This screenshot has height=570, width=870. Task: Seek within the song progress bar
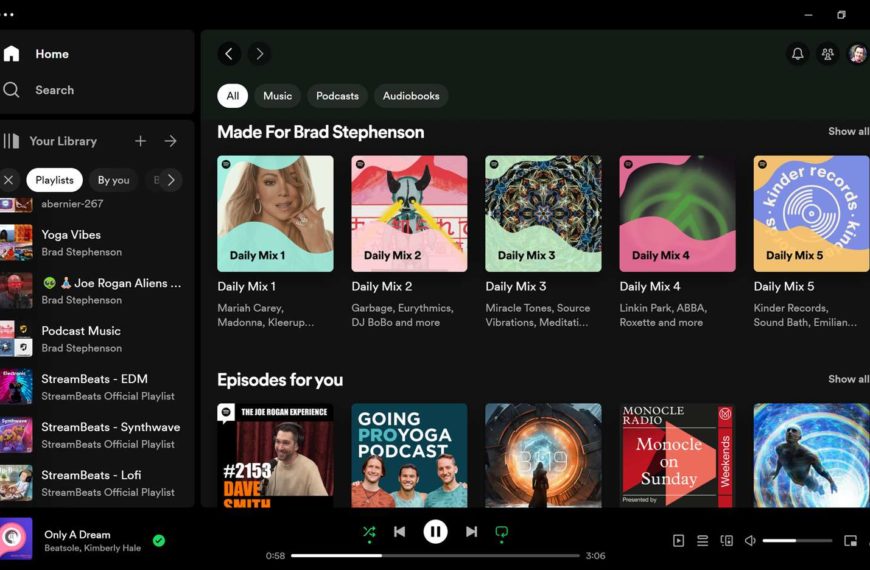pyautogui.click(x=435, y=556)
